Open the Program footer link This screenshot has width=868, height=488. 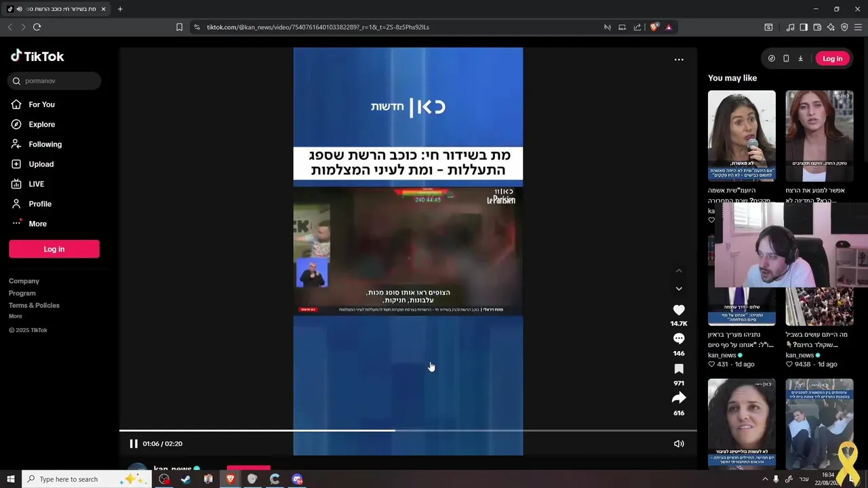coord(22,293)
